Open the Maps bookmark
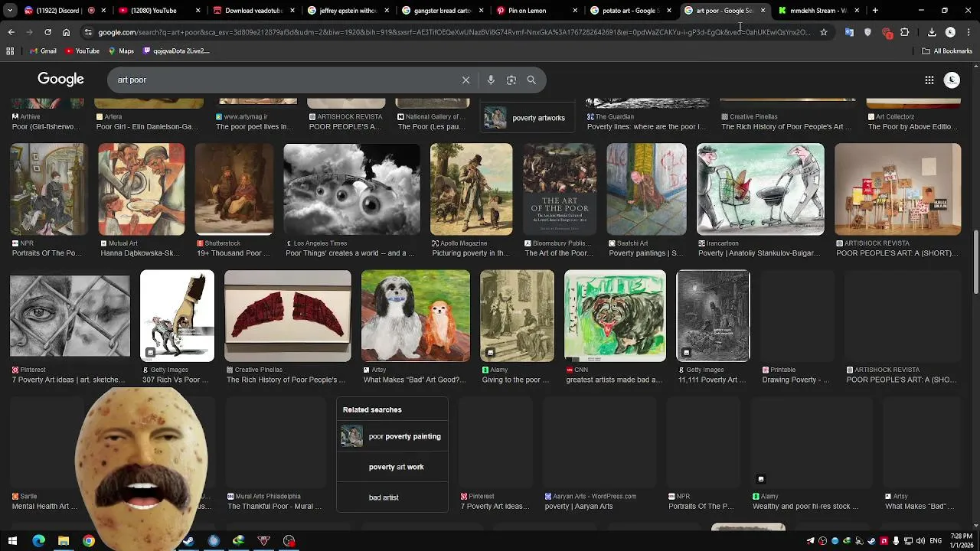Screen dimensions: 980x551 [x=121, y=51]
